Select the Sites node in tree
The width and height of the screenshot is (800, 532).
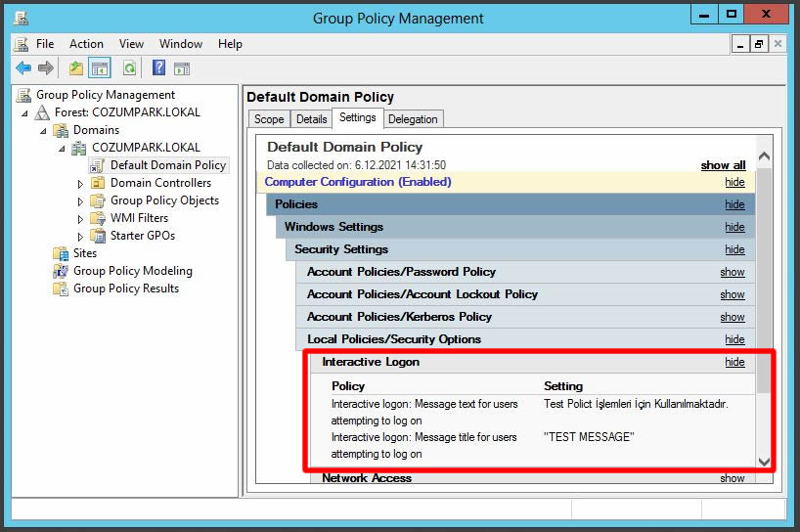tap(85, 253)
